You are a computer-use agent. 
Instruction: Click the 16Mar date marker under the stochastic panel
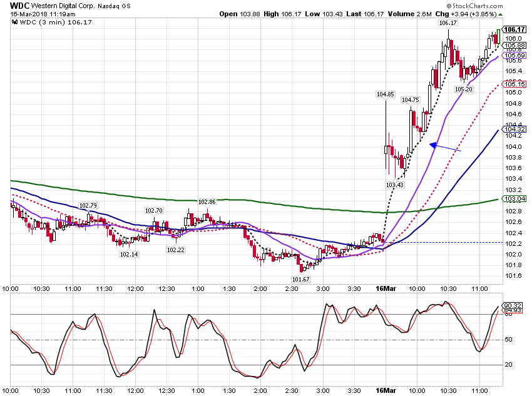386,390
